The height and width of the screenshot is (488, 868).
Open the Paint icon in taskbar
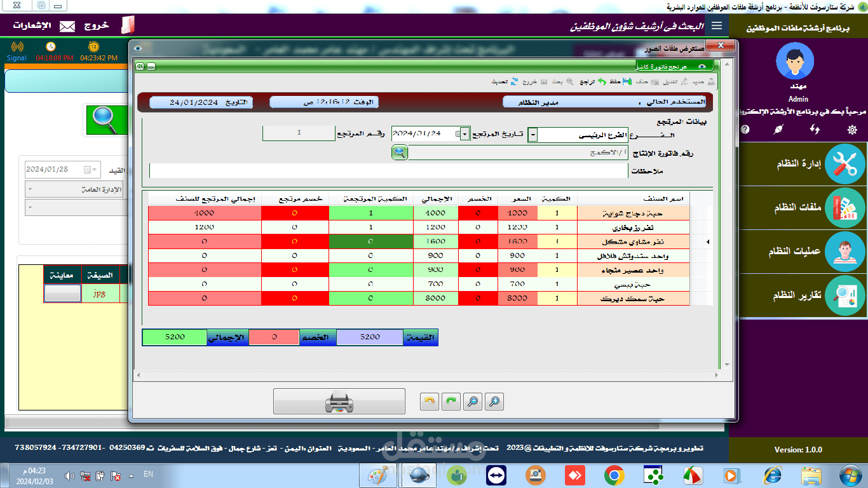[x=377, y=475]
